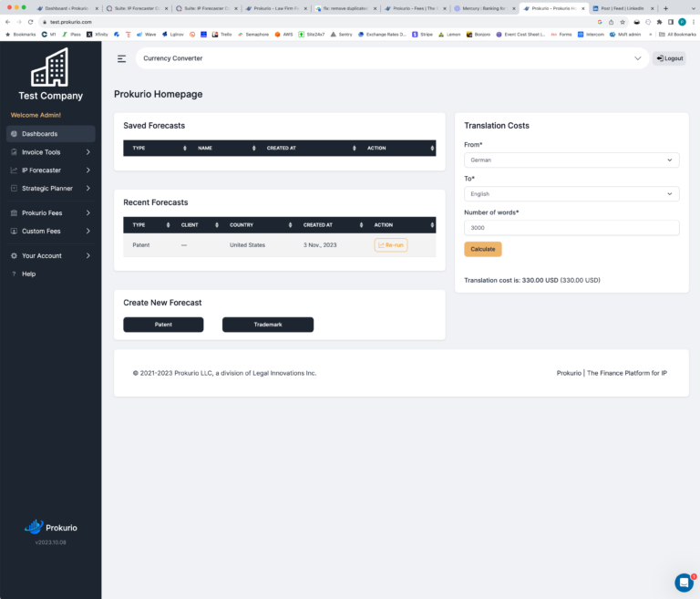
Task: Click the Custom Fees sidebar icon
Action: pos(14,231)
